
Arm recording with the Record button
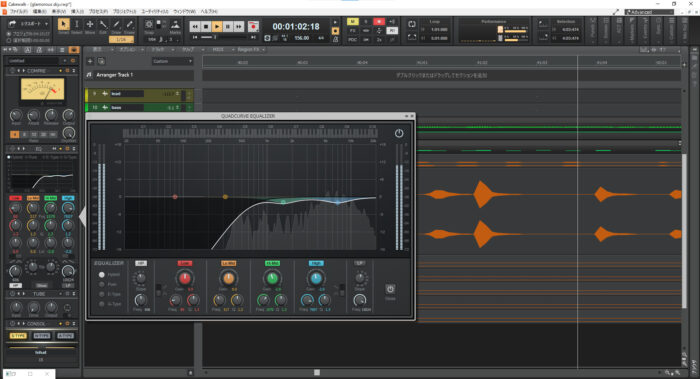pyautogui.click(x=253, y=27)
